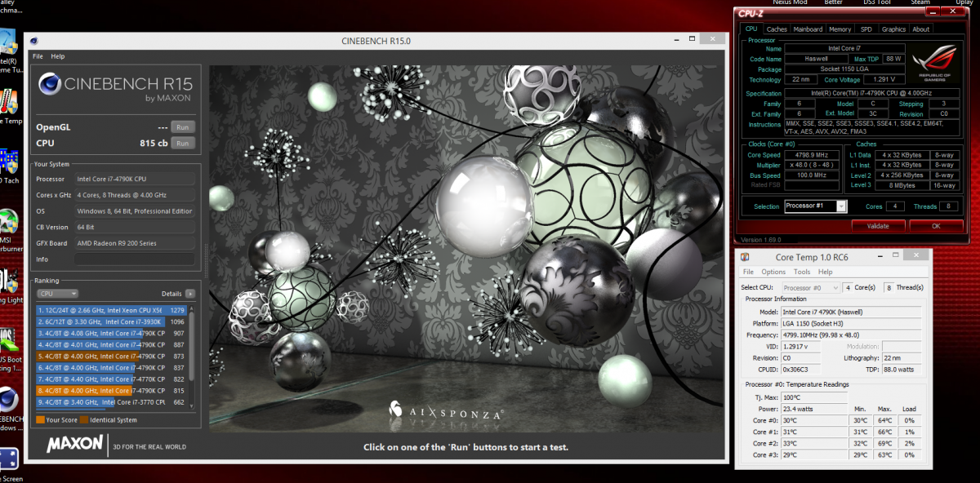
Task: Switch to CPU-Z Memory tab
Action: 840,29
